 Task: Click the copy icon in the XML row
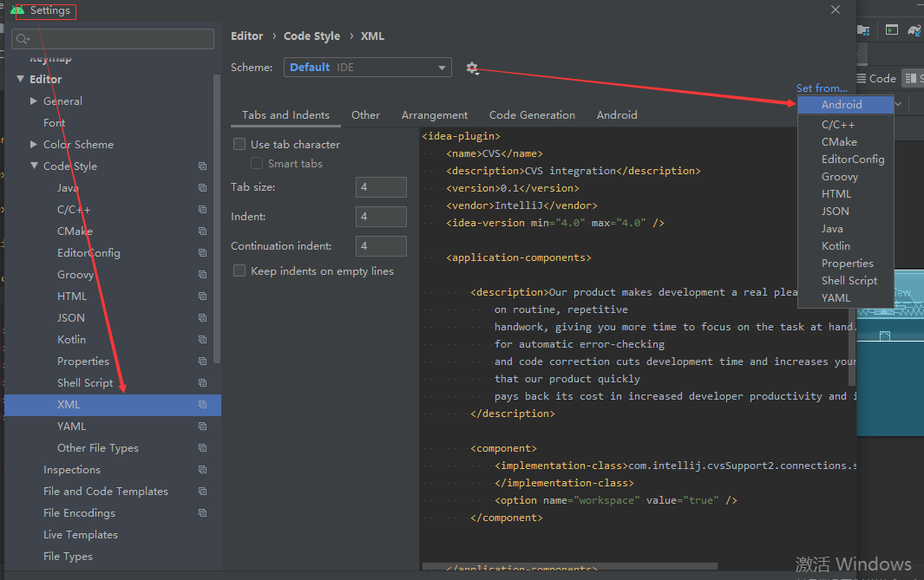coord(203,405)
